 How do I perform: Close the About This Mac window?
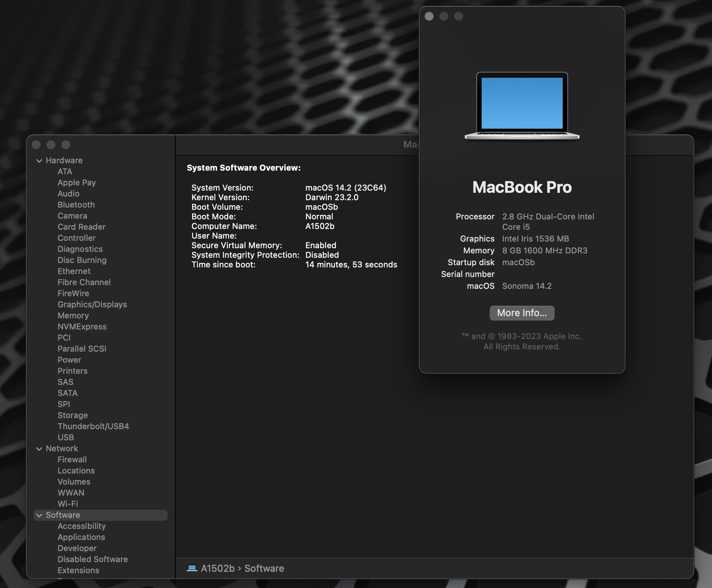(x=429, y=16)
